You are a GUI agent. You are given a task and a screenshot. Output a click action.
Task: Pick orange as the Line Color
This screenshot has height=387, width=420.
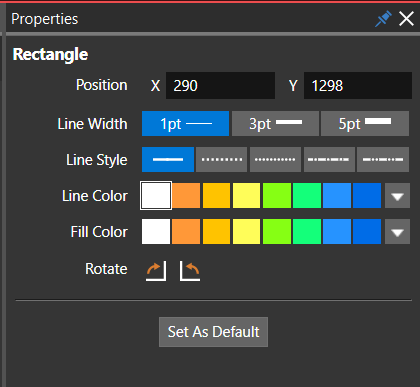pos(186,196)
